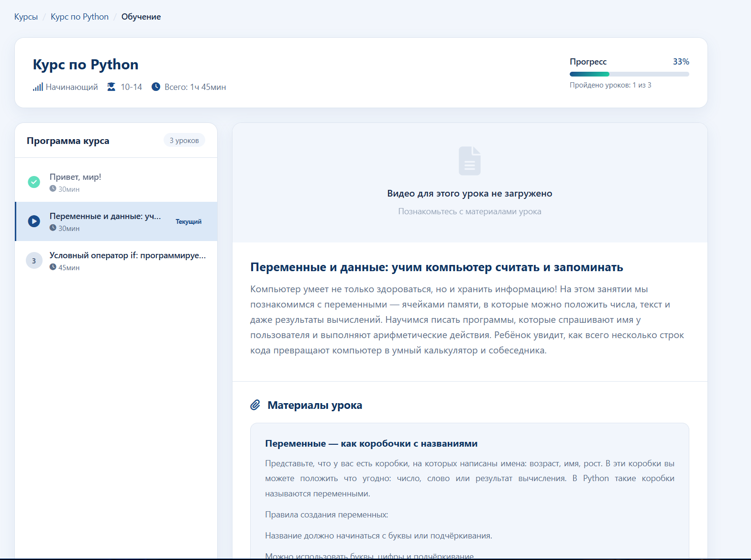
Task: Click the course progress bar
Action: click(x=630, y=74)
